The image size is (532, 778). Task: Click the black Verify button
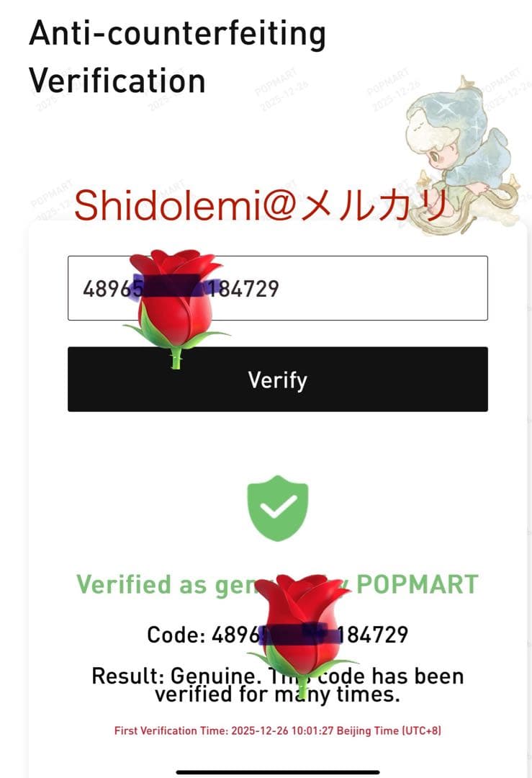[278, 379]
